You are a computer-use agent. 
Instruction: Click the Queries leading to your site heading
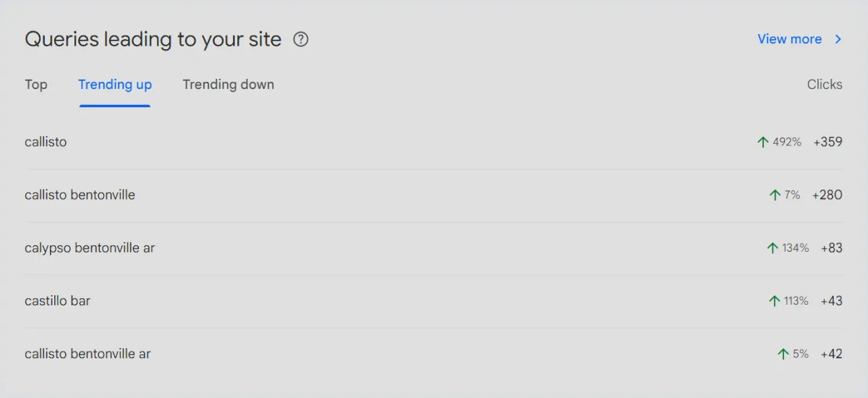153,40
